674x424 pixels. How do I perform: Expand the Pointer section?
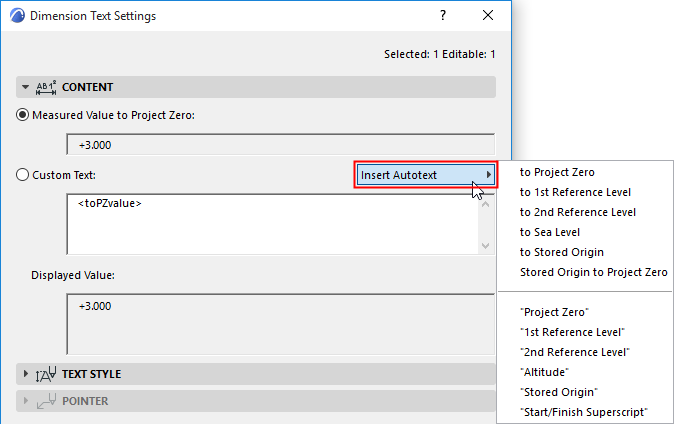26,401
